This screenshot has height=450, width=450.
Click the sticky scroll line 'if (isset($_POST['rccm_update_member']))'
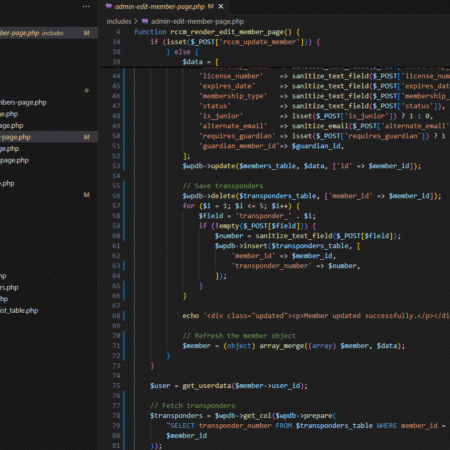tap(235, 42)
